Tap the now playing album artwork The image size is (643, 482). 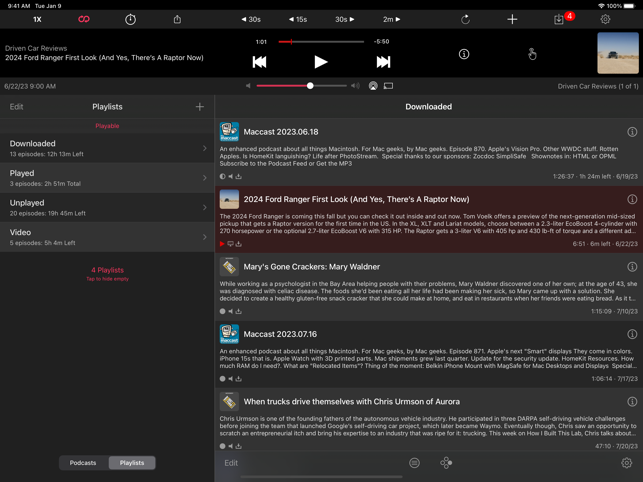(x=618, y=53)
